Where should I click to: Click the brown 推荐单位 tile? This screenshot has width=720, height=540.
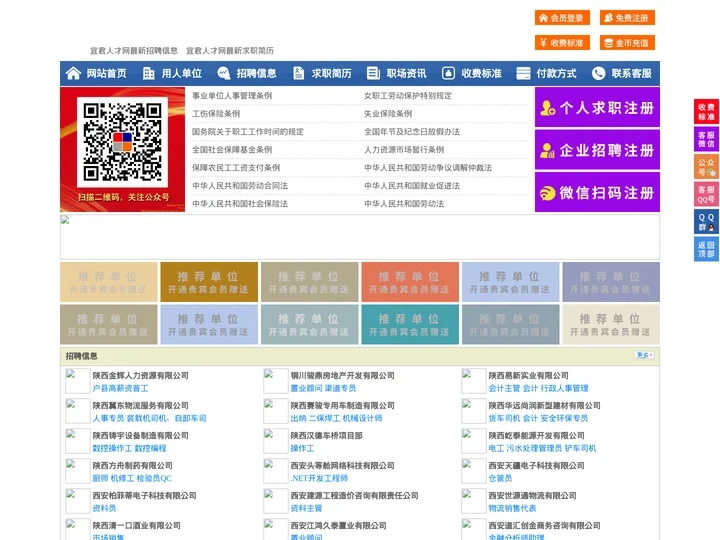(209, 282)
